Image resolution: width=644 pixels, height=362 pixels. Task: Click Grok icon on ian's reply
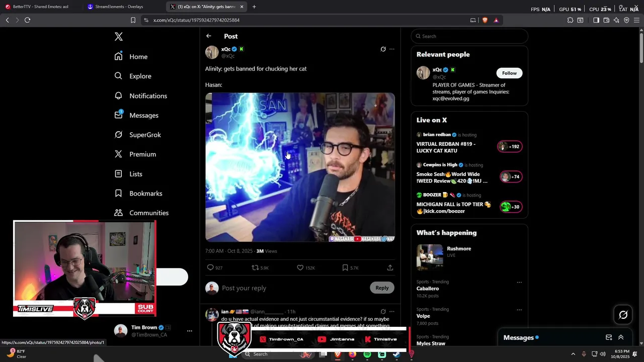pos(383,312)
